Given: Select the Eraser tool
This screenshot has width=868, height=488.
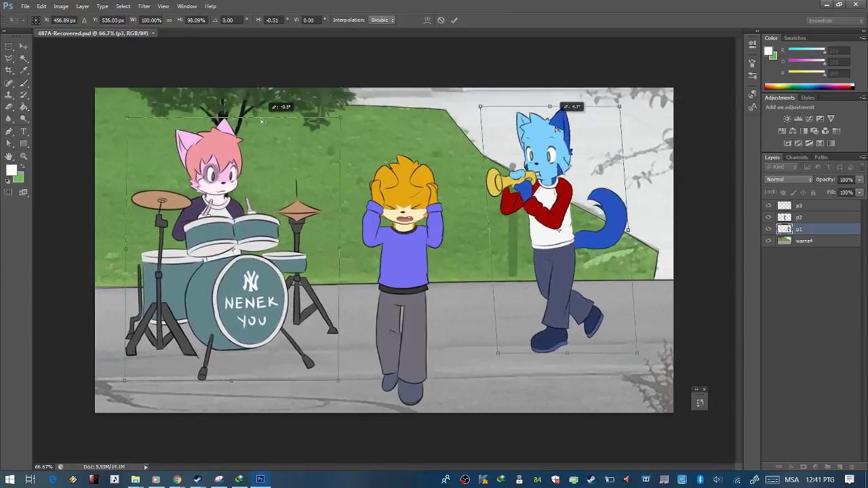Looking at the screenshot, I should coord(9,106).
